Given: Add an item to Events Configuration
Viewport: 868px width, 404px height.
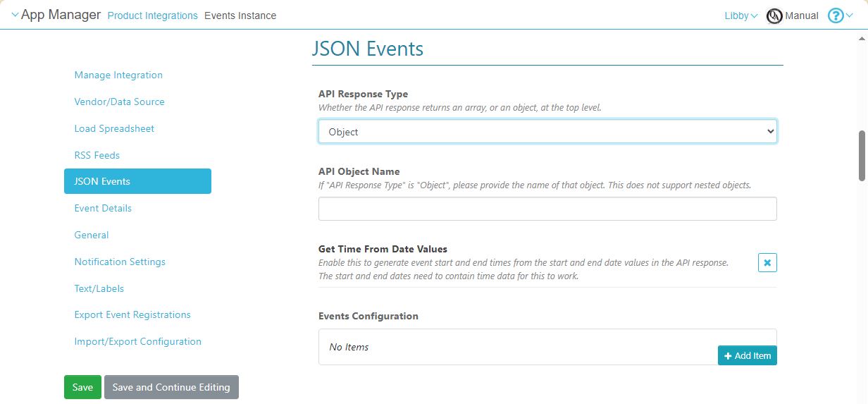Looking at the screenshot, I should [747, 355].
